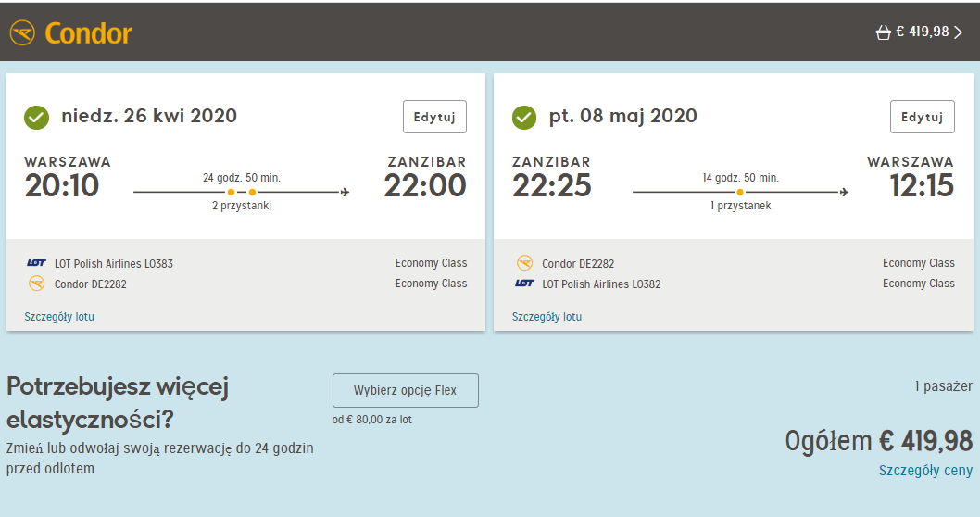
Task: Open the Szczegóły ceny link
Action: click(x=925, y=470)
